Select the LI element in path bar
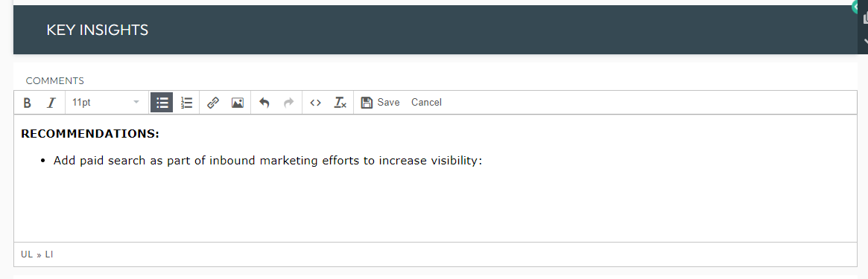Image resolution: width=868 pixels, height=279 pixels. tap(49, 254)
